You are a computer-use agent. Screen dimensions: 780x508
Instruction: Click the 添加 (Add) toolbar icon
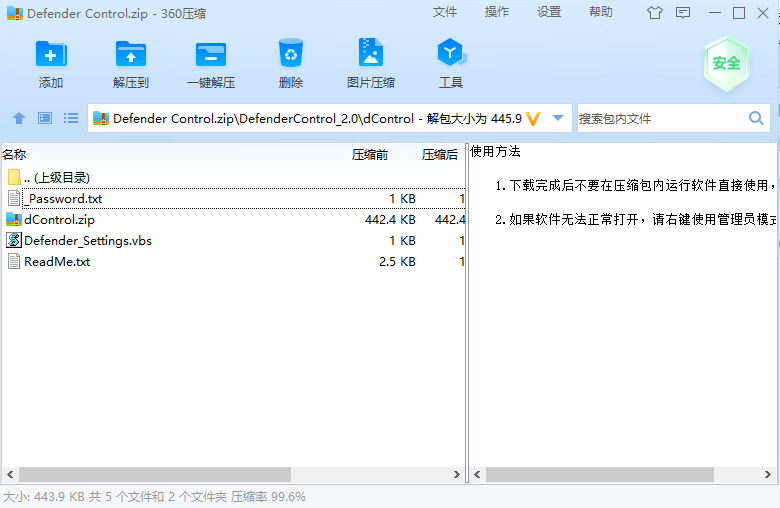[51, 54]
